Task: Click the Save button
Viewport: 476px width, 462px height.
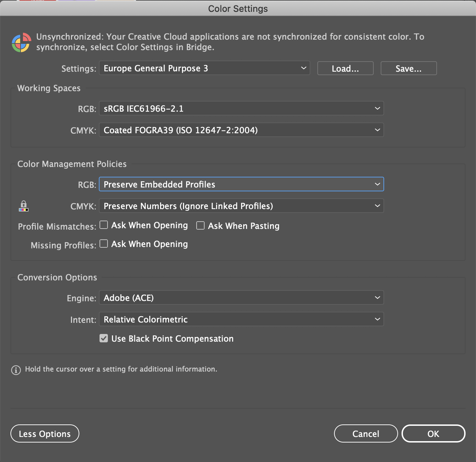Action: [408, 68]
